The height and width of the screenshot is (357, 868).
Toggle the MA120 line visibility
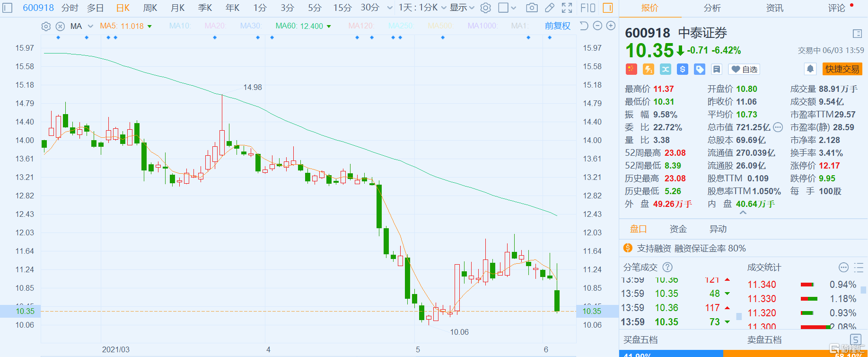pos(361,26)
